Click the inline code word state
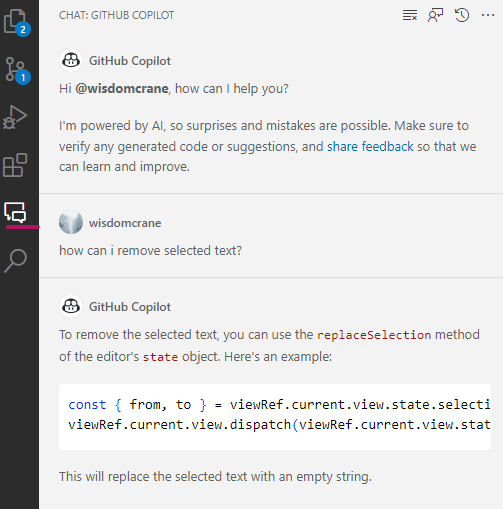This screenshot has width=503, height=509. coord(160,357)
